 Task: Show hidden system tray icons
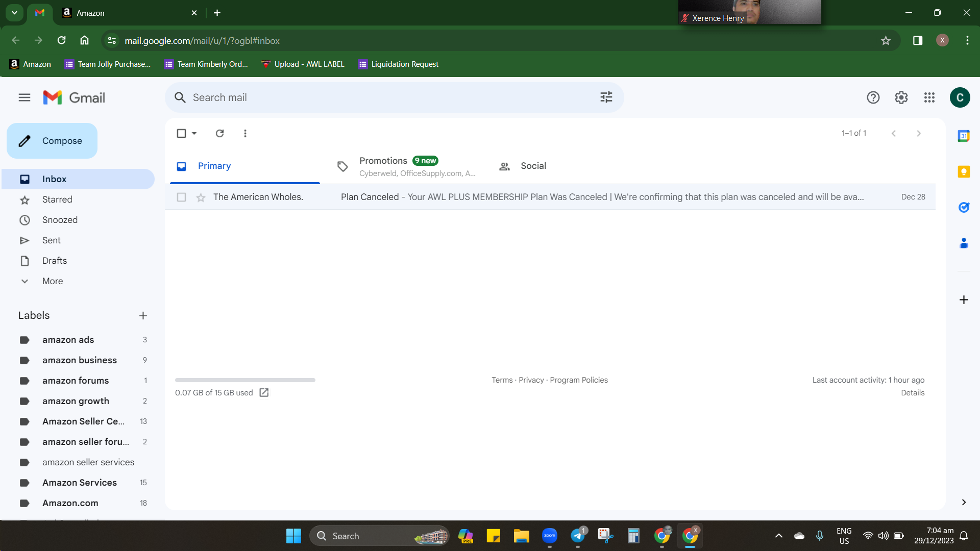tap(778, 536)
